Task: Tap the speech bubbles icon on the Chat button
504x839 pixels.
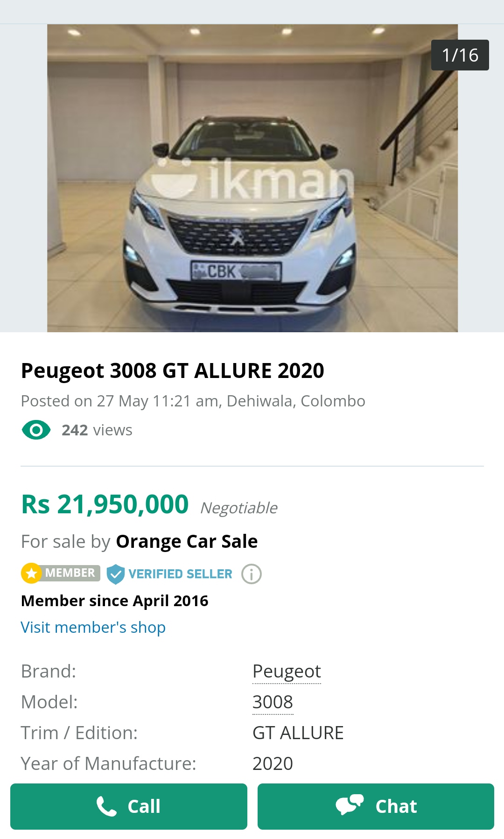Action: [x=350, y=805]
